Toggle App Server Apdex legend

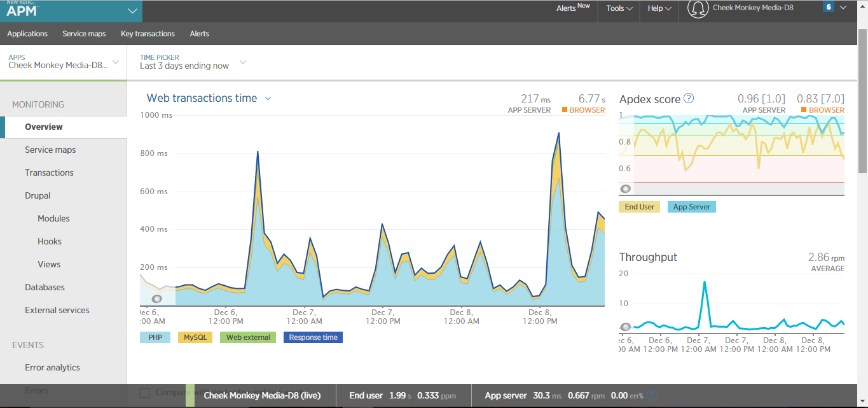tap(692, 207)
